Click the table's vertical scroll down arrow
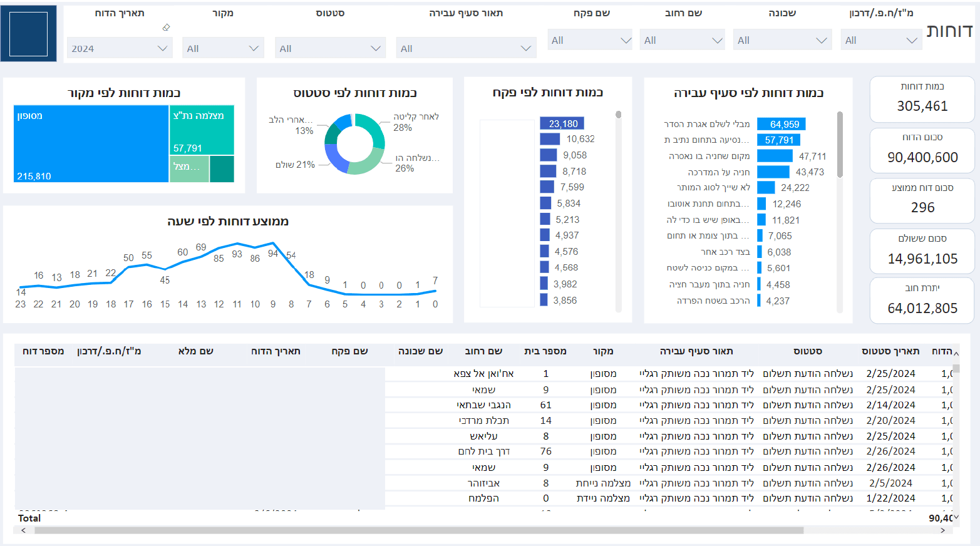The width and height of the screenshot is (980, 546). point(956,517)
